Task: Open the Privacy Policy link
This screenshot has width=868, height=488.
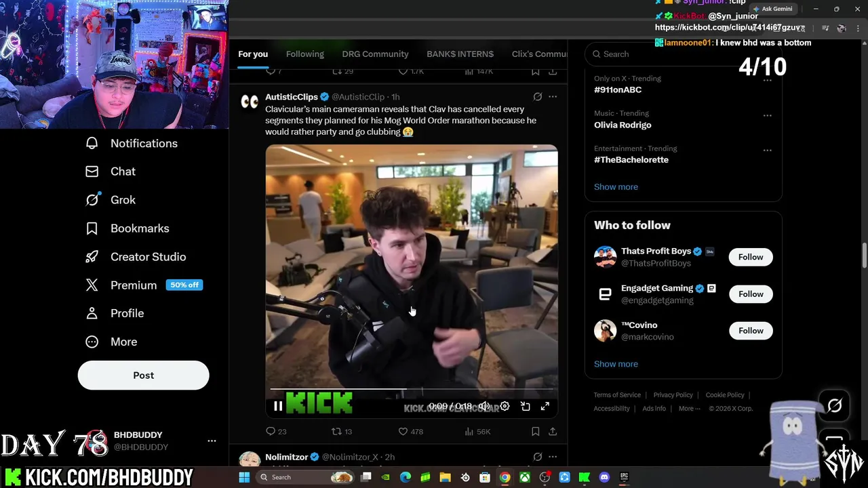Action: [x=673, y=395]
